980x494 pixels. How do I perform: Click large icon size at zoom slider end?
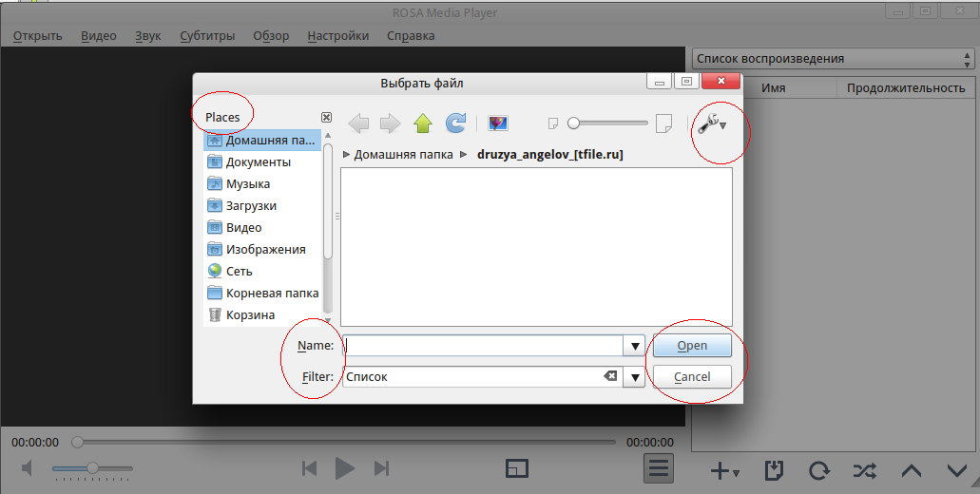(663, 123)
